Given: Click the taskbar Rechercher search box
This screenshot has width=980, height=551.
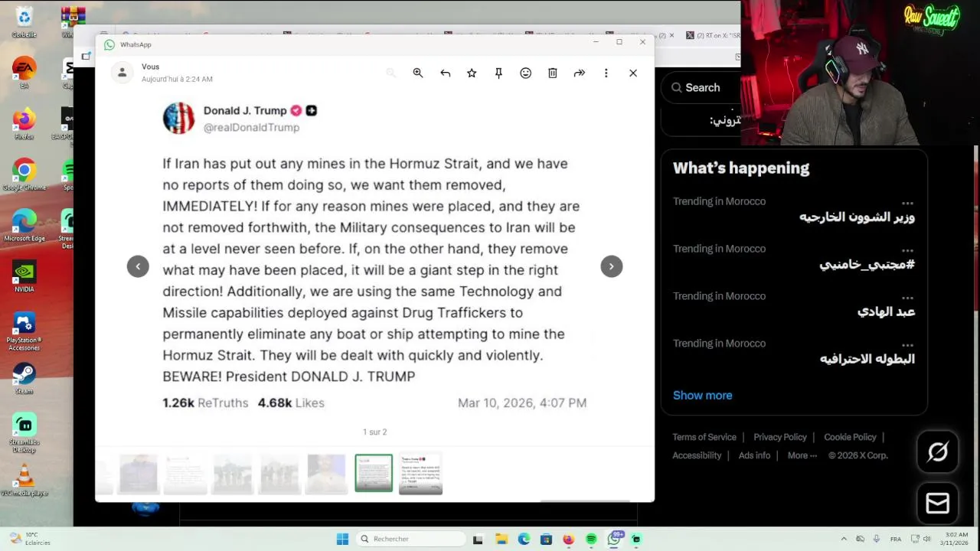Looking at the screenshot, I should 411,539.
